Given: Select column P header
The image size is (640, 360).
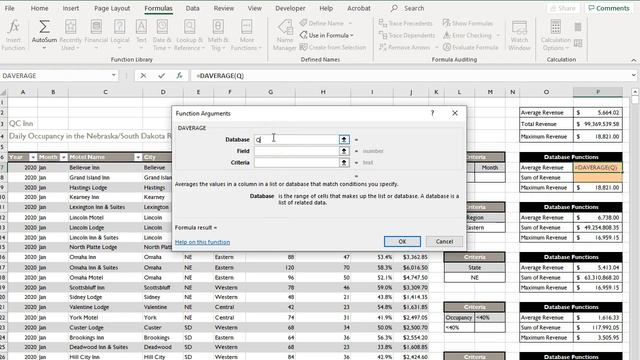Looking at the screenshot, I should 598,92.
